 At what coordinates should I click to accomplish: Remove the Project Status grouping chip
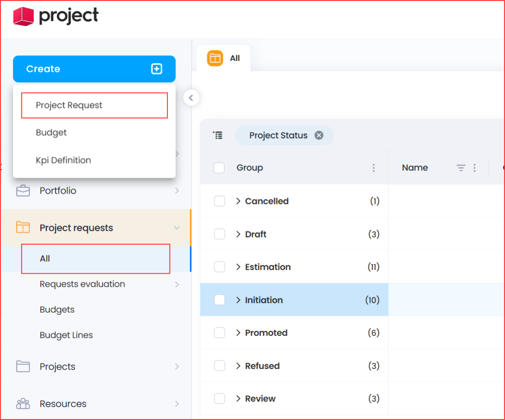[319, 135]
